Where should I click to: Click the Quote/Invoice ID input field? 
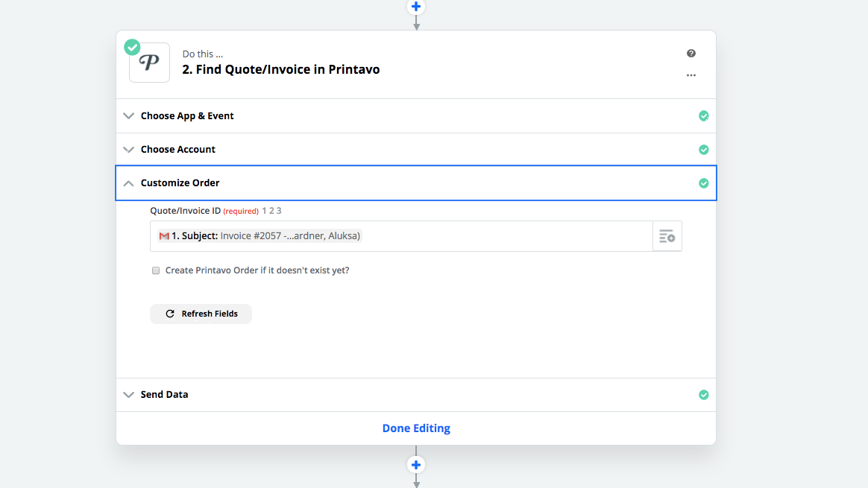click(401, 236)
